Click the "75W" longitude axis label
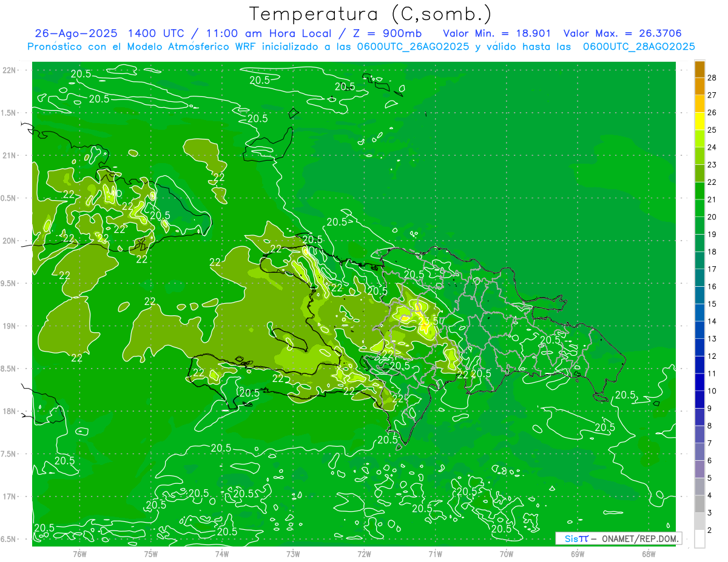The image size is (728, 562). pyautogui.click(x=151, y=553)
